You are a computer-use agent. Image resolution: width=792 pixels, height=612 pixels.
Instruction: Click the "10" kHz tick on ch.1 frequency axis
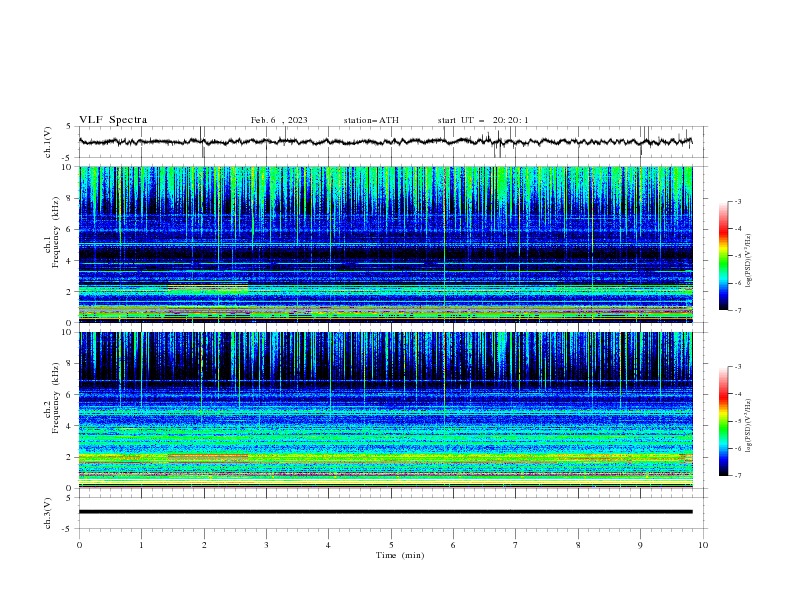coord(67,167)
